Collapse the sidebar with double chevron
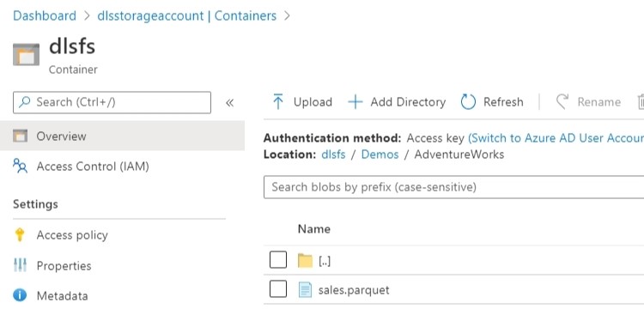The height and width of the screenshot is (327, 644). click(x=229, y=103)
